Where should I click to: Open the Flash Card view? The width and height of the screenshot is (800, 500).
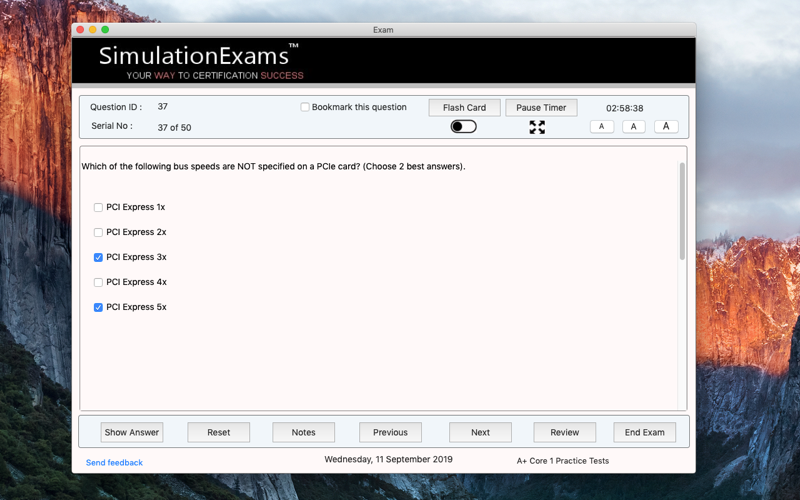coord(464,108)
